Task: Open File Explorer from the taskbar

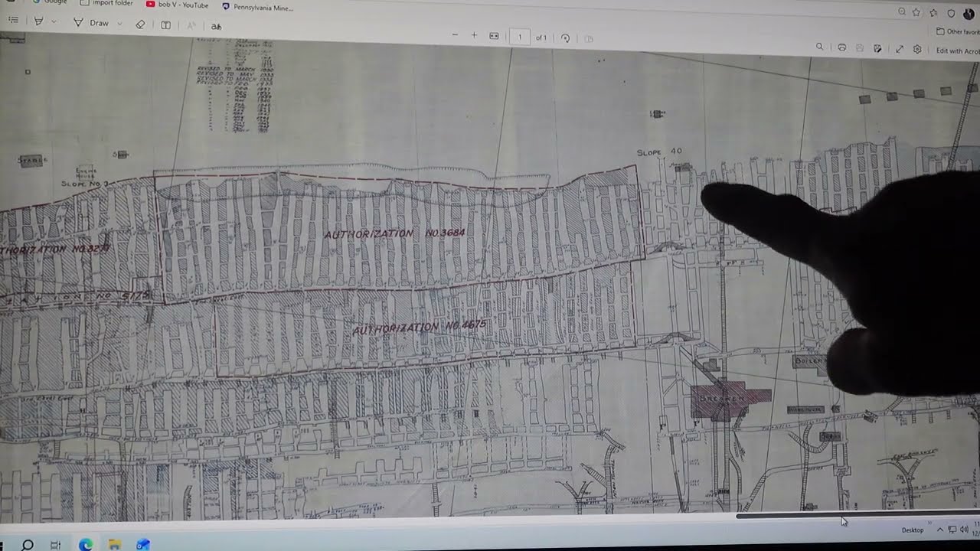Action: [114, 545]
